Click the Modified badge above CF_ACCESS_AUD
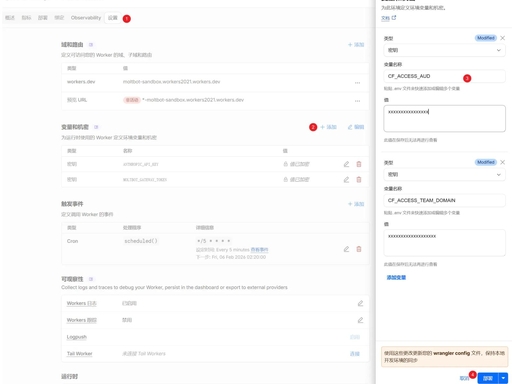The height and width of the screenshot is (384, 512). [x=486, y=38]
